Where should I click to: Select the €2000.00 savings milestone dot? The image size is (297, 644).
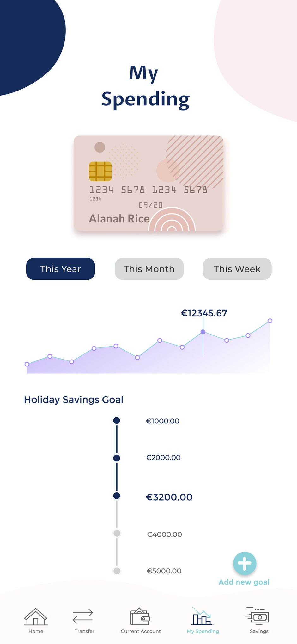(117, 458)
